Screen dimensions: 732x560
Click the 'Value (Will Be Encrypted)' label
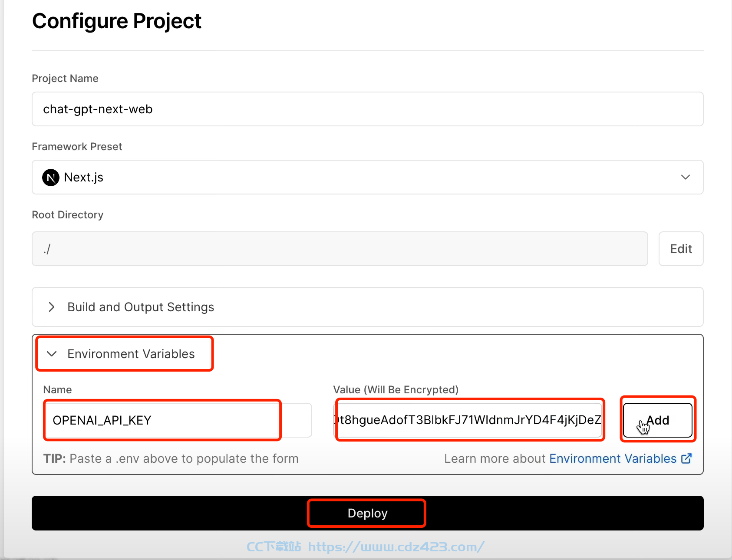pos(396,390)
